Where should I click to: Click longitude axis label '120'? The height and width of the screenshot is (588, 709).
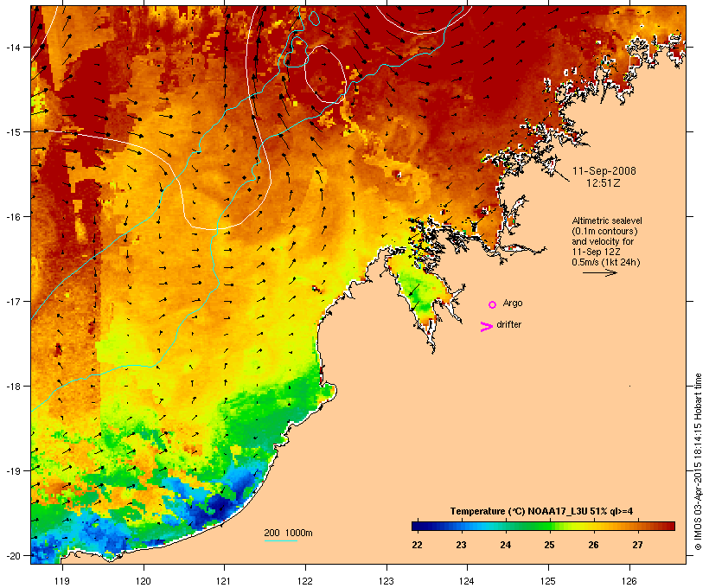click(143, 581)
